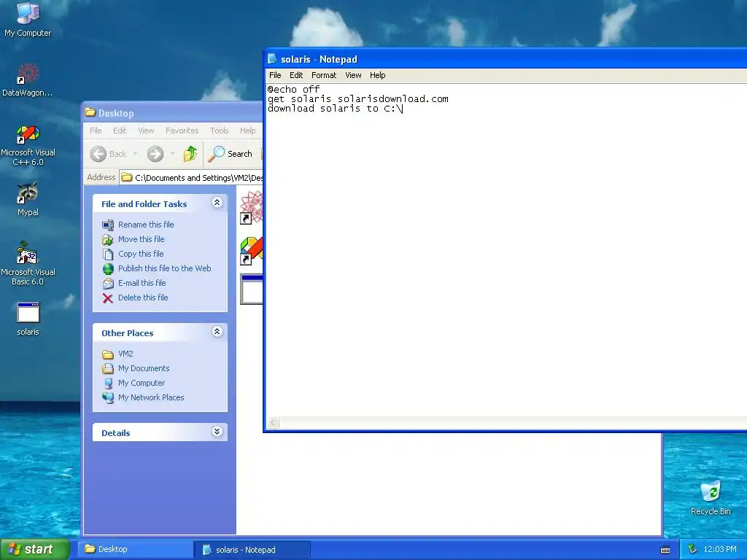
Task: Click the Back arrow in Desktop window
Action: pos(98,154)
